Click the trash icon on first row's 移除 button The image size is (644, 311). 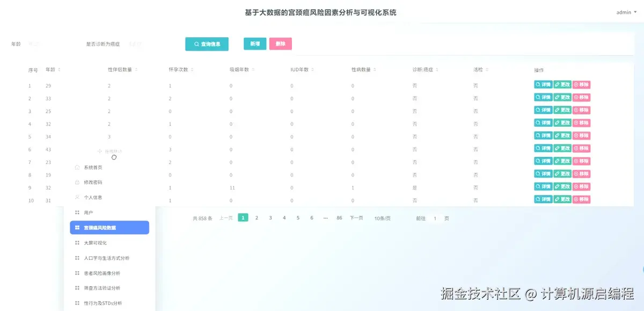point(576,84)
